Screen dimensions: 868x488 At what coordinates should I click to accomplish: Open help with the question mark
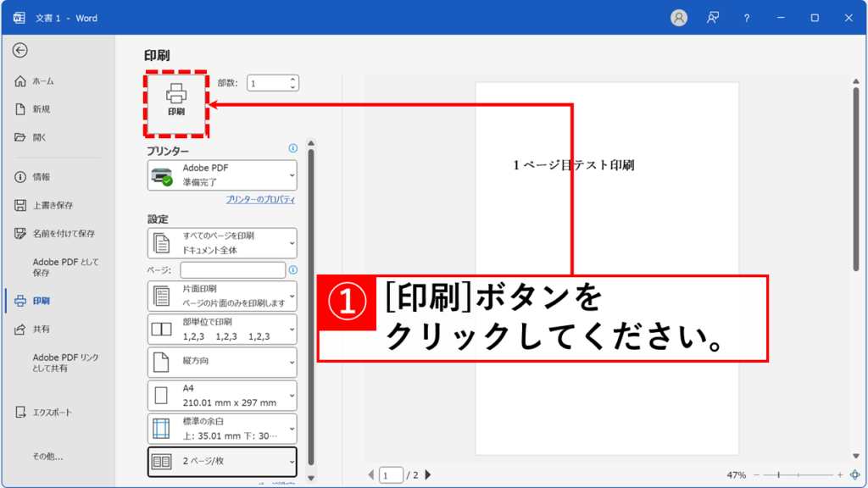(747, 19)
